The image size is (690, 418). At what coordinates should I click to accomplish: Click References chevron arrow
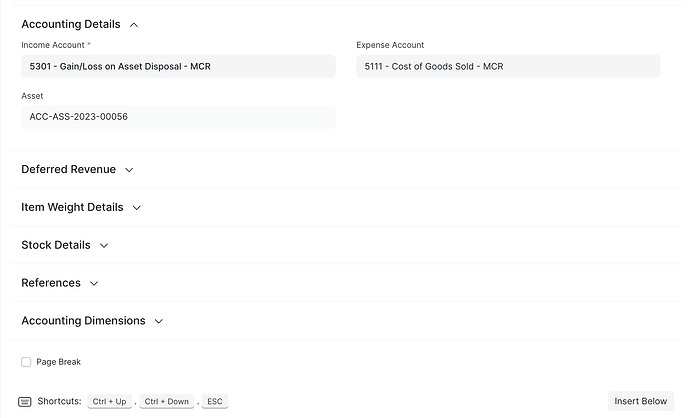[x=94, y=284]
